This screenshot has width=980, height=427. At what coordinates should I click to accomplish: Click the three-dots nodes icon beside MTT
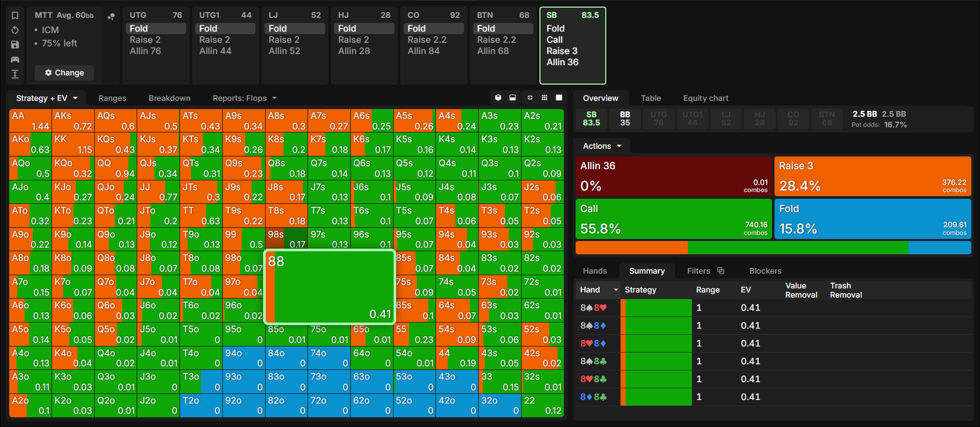111,16
